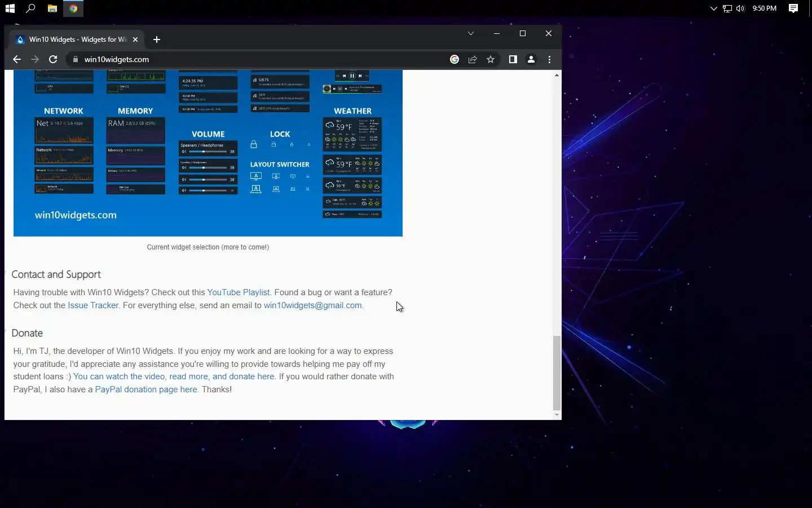Open the clock showing 9:50 PM
Viewport: 812px width, 508px height.
pyautogui.click(x=765, y=8)
